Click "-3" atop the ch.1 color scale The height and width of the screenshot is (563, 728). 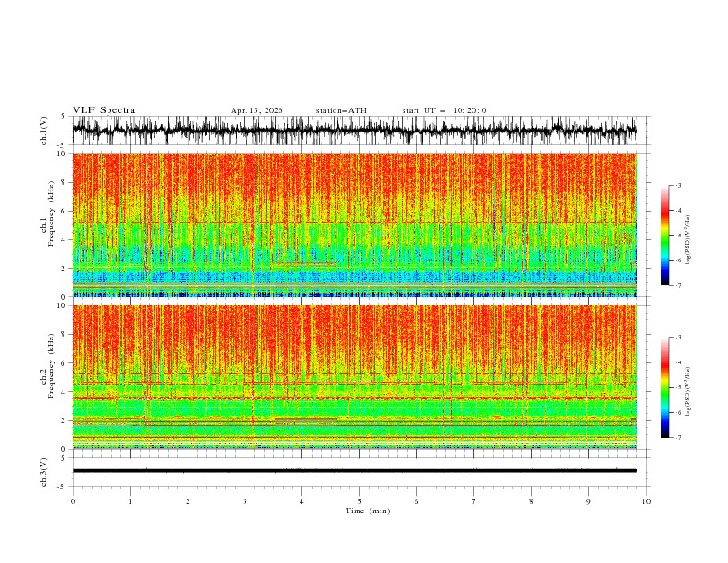coord(678,185)
